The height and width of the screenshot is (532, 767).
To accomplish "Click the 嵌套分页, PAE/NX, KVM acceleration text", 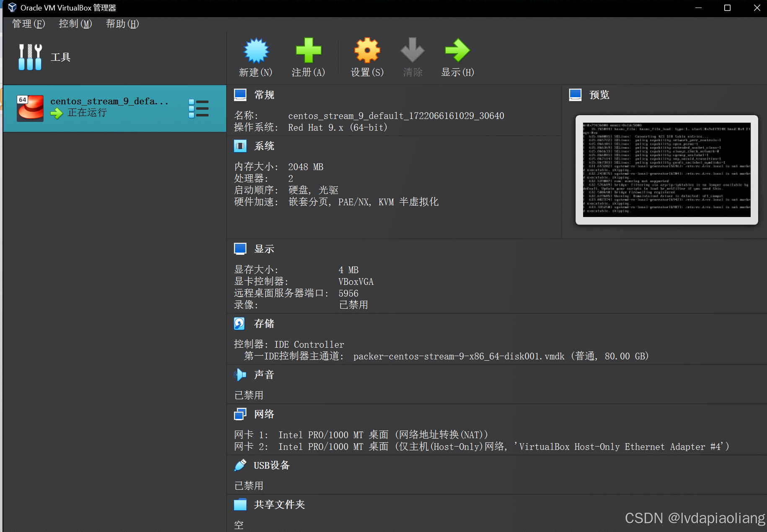I will click(x=363, y=202).
